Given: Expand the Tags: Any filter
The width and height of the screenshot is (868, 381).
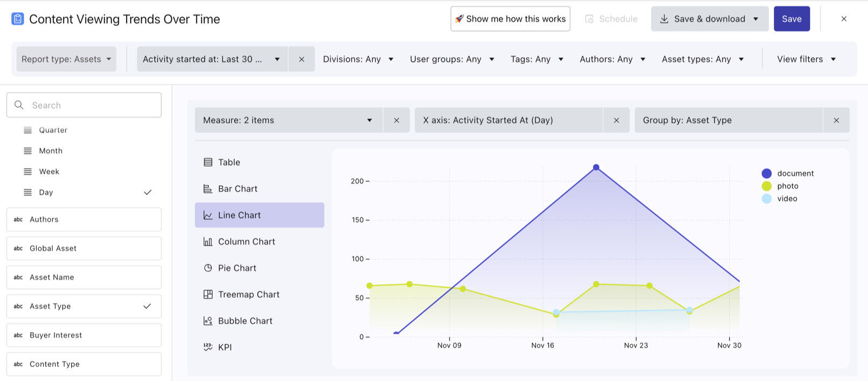Looking at the screenshot, I should (x=537, y=59).
